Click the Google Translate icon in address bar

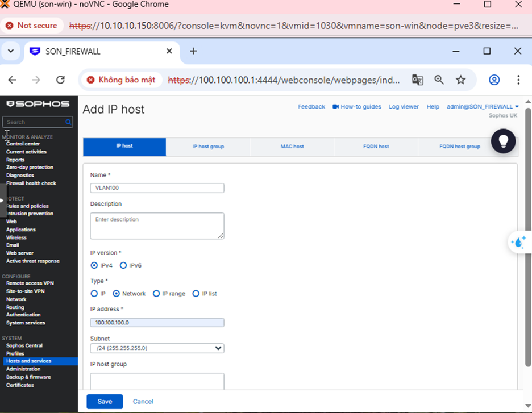(418, 80)
